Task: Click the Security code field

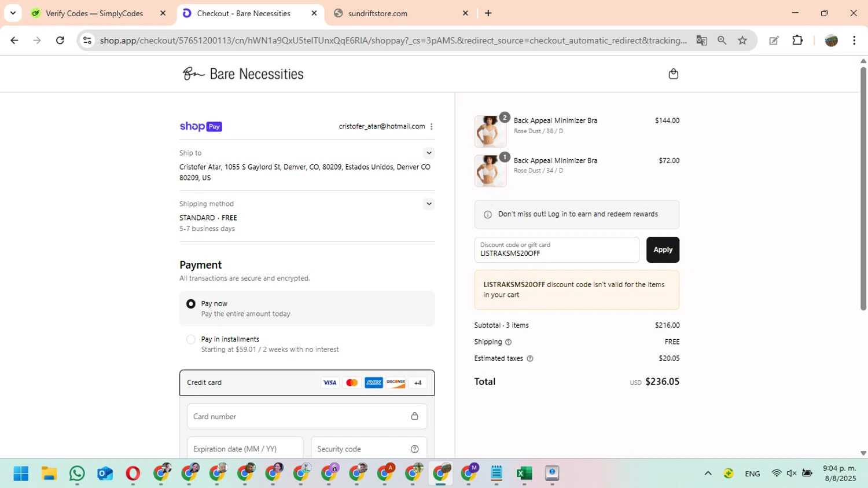Action: click(x=369, y=449)
